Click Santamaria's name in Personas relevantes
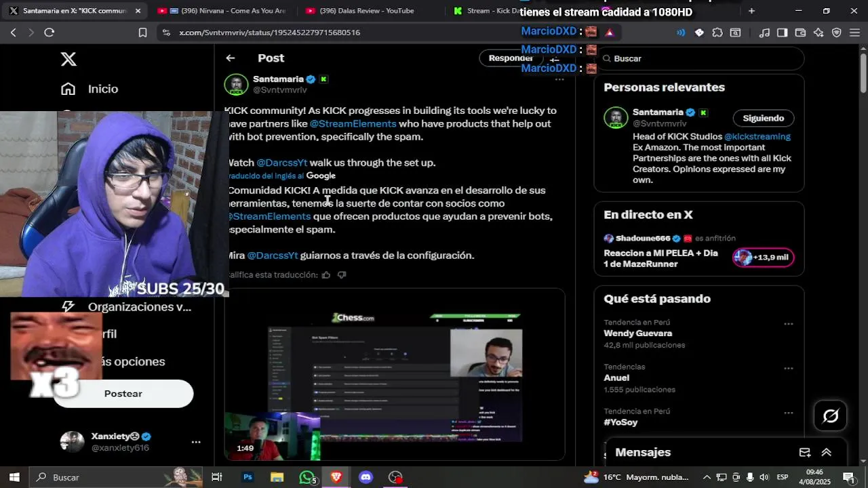 coord(658,113)
